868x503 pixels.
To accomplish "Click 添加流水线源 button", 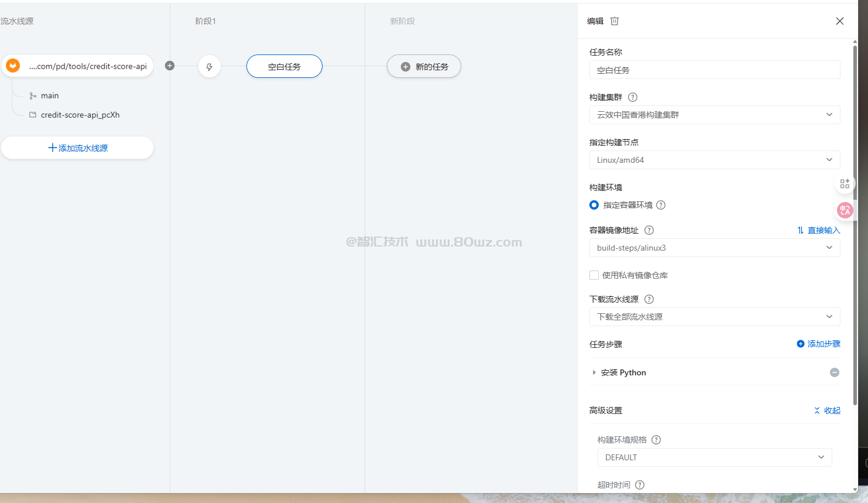I will pos(77,148).
